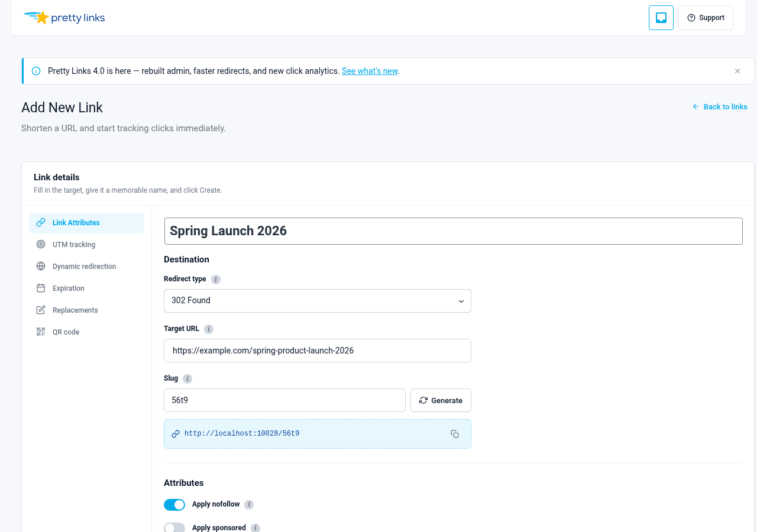Open the Redirect type dropdown

tap(318, 301)
